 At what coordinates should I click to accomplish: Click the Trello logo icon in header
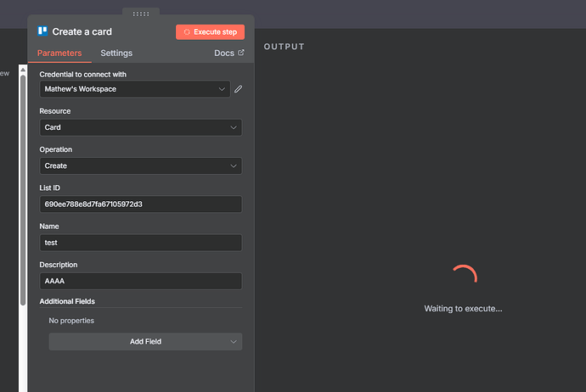tap(42, 31)
